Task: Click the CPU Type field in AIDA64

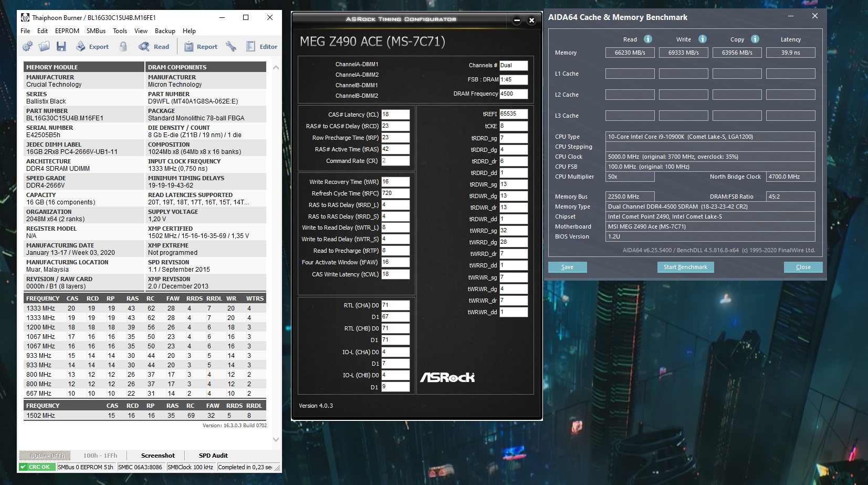Action: pos(710,137)
